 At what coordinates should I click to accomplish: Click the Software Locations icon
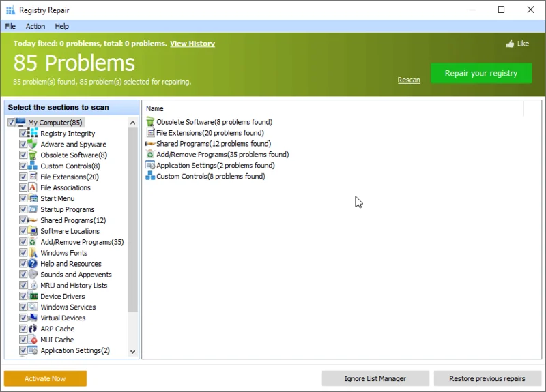tap(33, 231)
